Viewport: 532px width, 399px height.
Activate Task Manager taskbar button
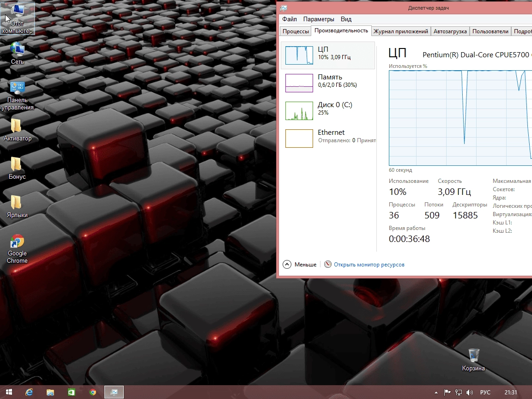(x=114, y=392)
